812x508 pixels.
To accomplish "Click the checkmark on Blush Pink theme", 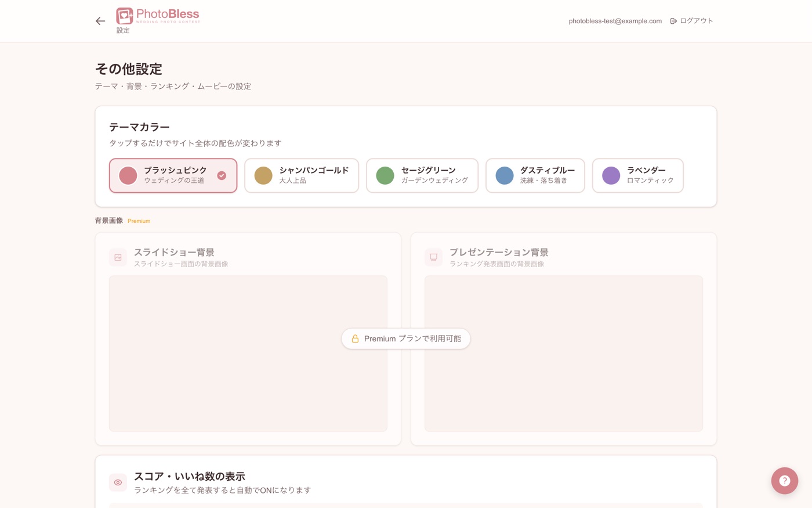I will [x=222, y=175].
